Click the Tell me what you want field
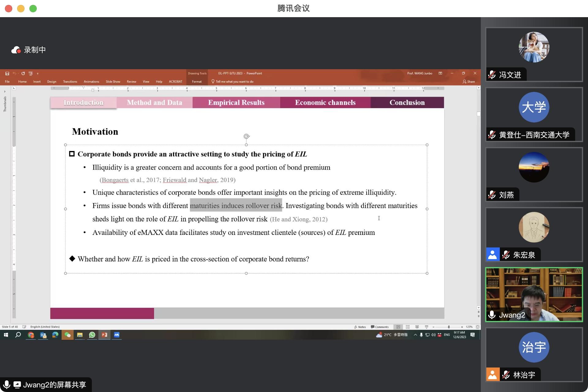Image resolution: width=588 pixels, height=392 pixels. coord(234,82)
